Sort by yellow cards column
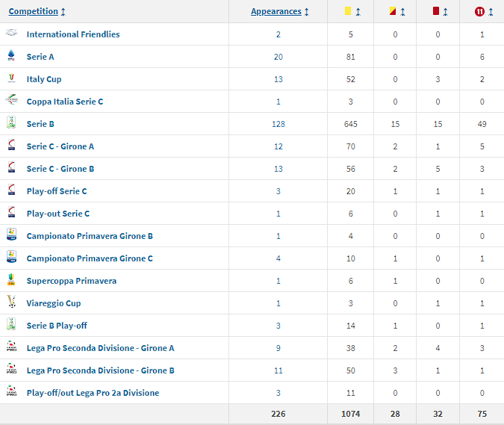 (353, 11)
